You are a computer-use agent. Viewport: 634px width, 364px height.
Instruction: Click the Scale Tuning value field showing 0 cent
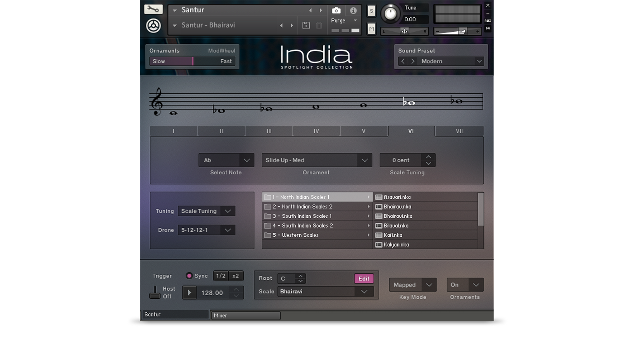401,160
